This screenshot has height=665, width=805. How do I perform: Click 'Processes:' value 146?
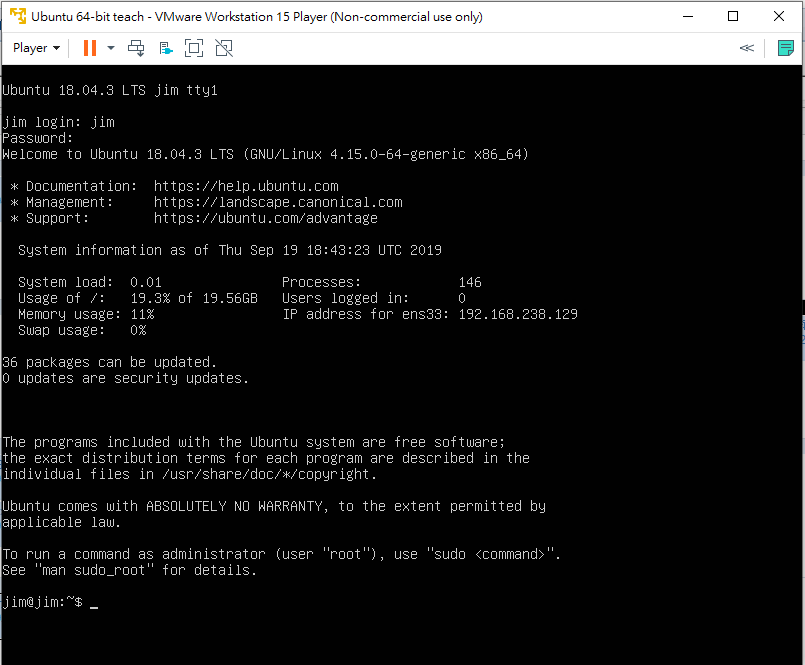pos(470,282)
